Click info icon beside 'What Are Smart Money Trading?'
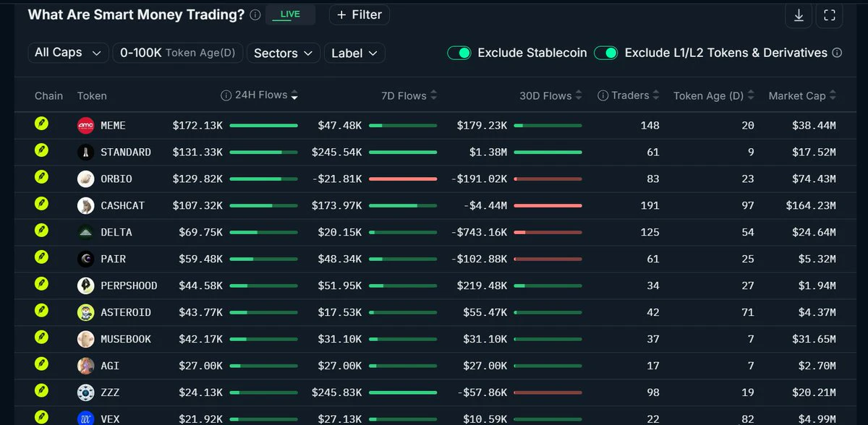This screenshot has width=868, height=425. tap(255, 15)
